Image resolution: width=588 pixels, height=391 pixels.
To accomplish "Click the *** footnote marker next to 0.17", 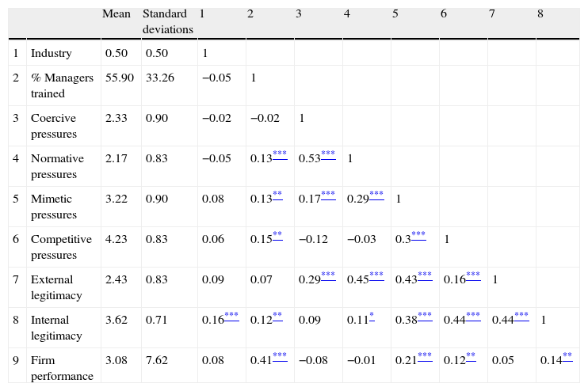I will click(x=328, y=194).
